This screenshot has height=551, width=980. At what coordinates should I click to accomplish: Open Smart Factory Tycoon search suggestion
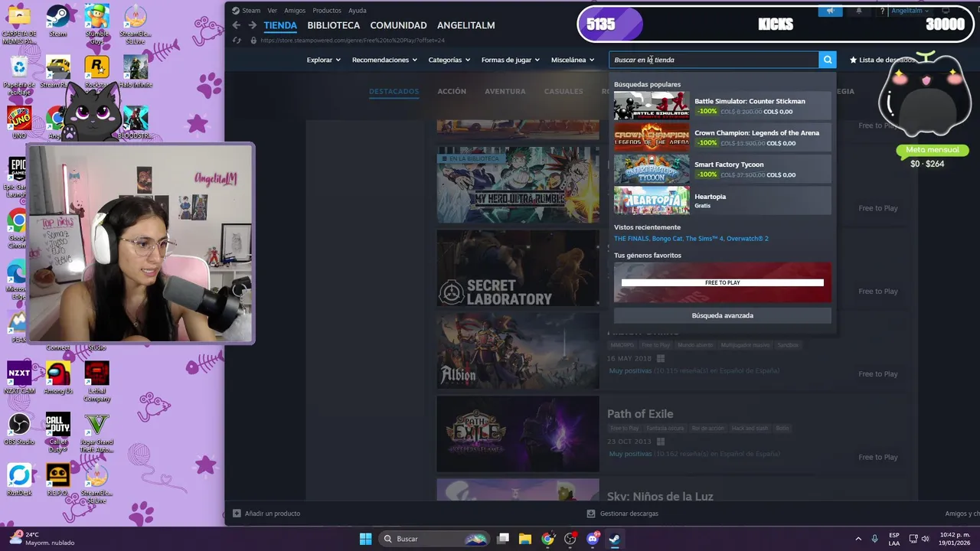coord(723,169)
